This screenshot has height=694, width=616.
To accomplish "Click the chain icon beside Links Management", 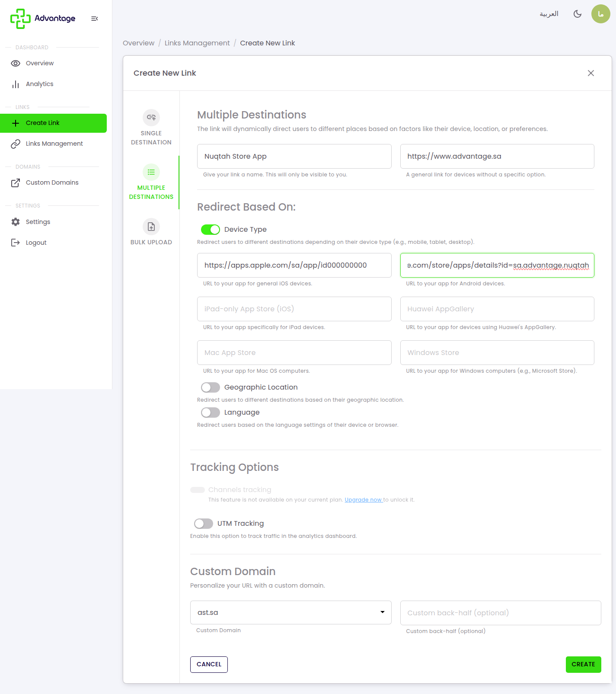I will [x=16, y=144].
